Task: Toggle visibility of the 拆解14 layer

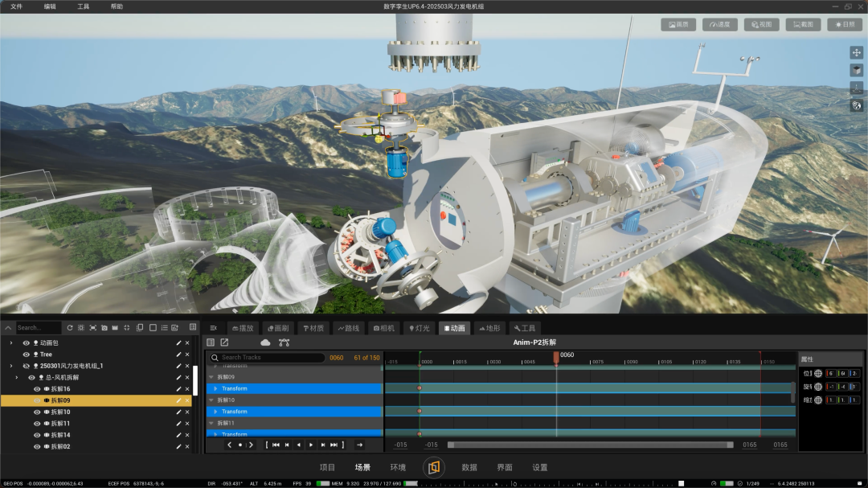Action: coord(37,436)
